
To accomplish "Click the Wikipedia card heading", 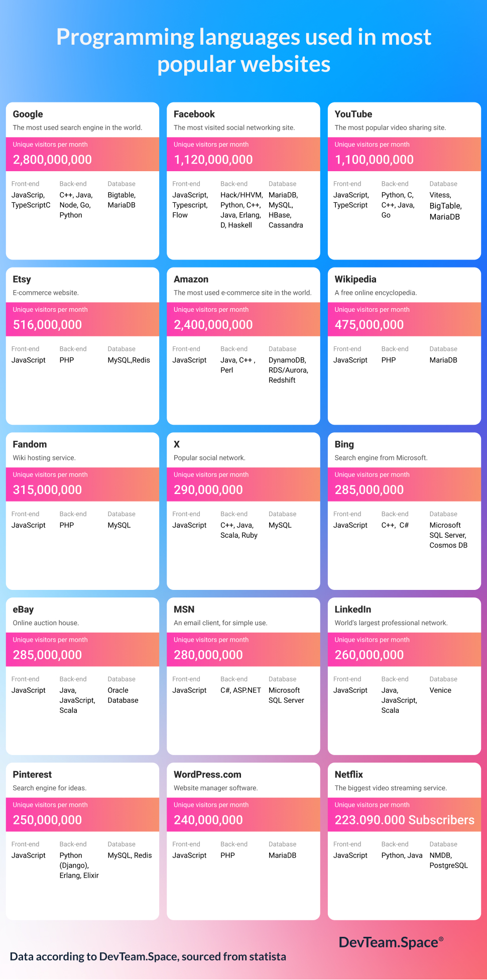I will click(x=355, y=279).
